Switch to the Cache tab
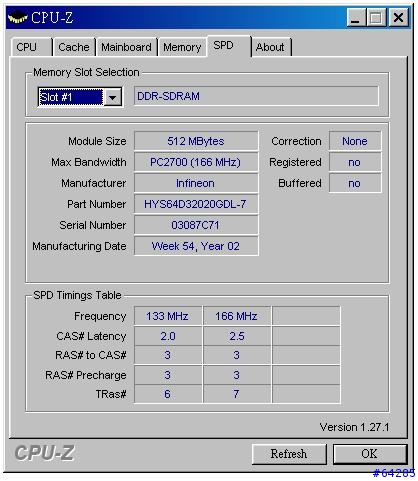 [x=74, y=47]
